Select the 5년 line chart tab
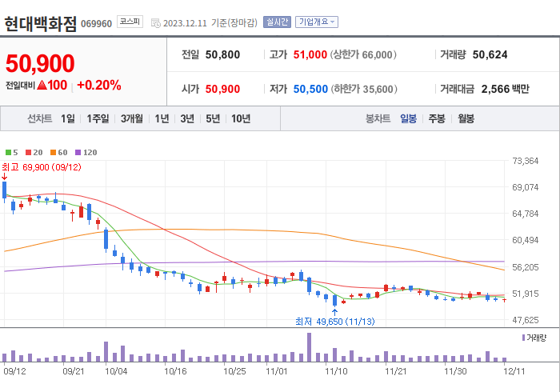 coord(213,118)
